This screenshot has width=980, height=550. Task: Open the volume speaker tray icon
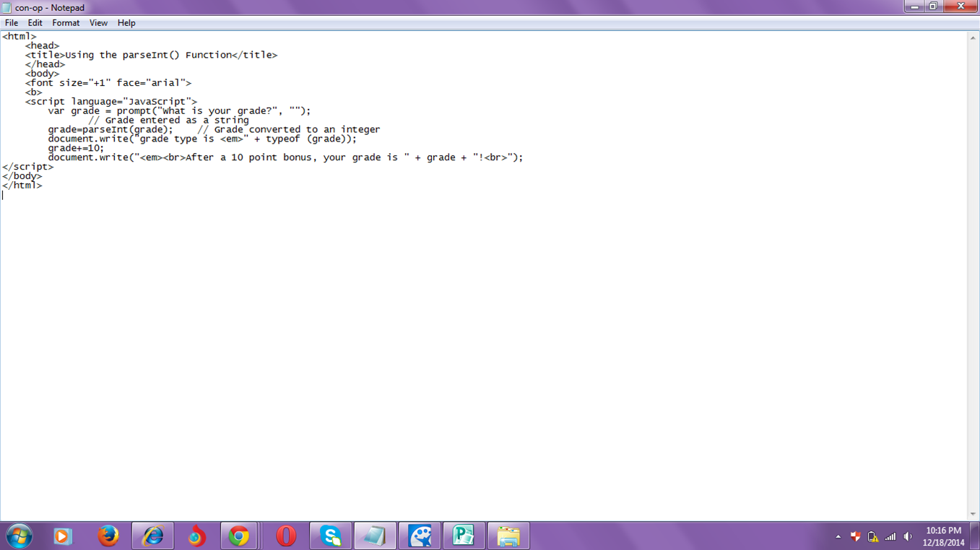click(x=908, y=536)
